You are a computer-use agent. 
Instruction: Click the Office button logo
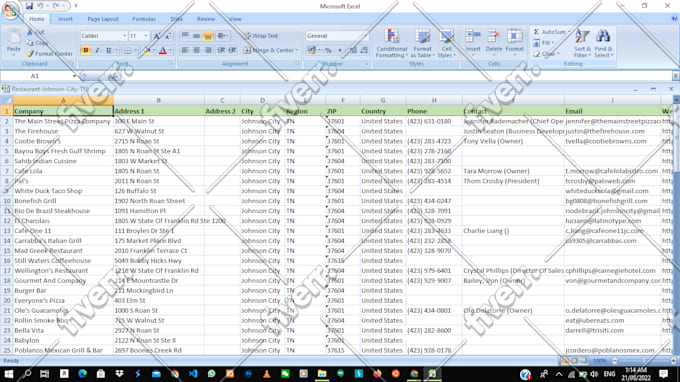coord(11,10)
